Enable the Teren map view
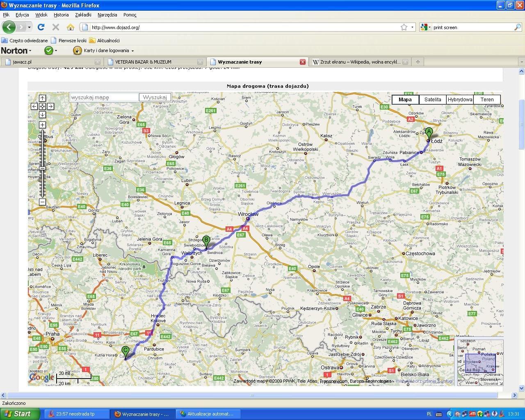The width and height of the screenshot is (525, 420). tap(487, 99)
